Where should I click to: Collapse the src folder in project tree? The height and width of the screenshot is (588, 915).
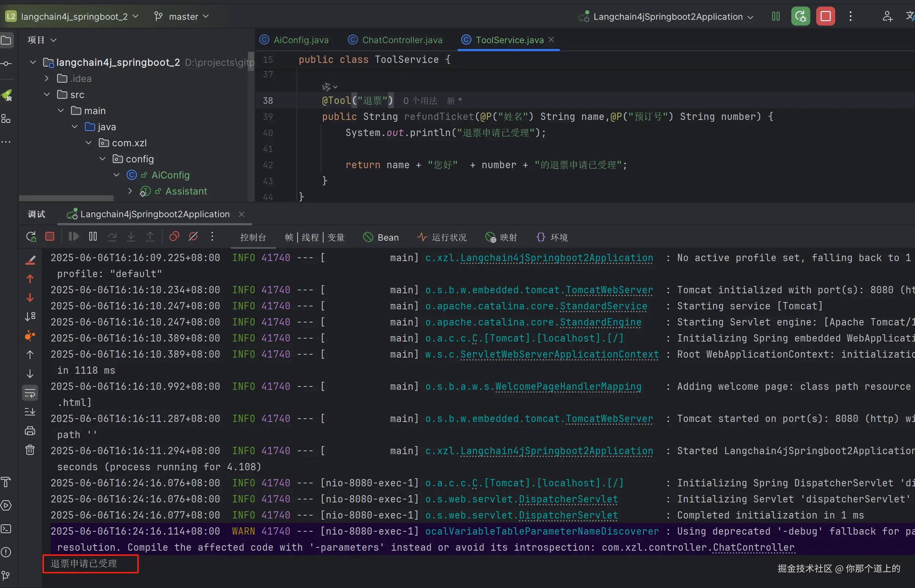pyautogui.click(x=47, y=94)
